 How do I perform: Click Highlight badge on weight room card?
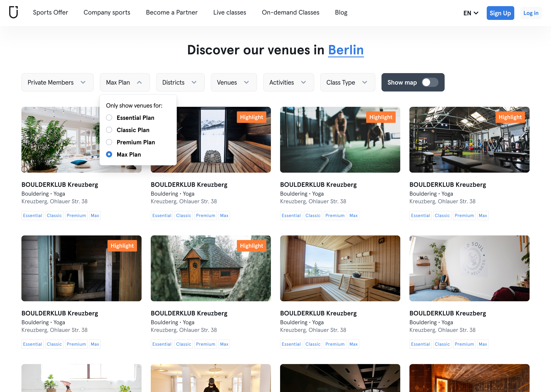[510, 117]
